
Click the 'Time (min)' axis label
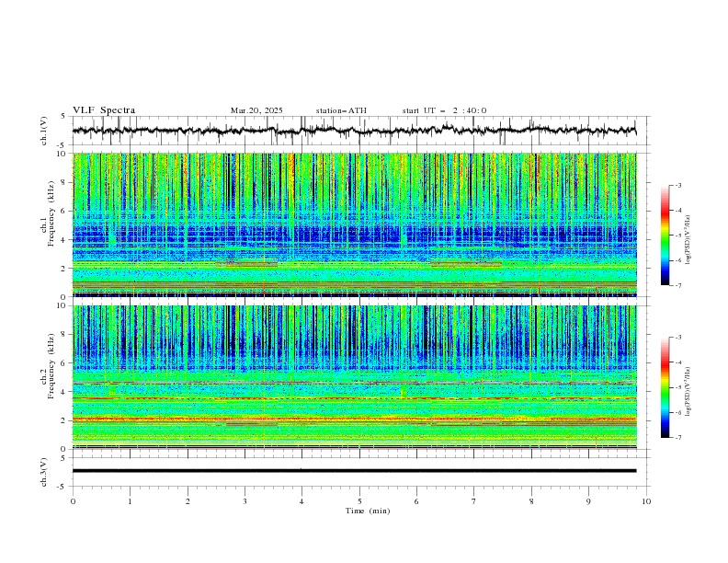[368, 511]
